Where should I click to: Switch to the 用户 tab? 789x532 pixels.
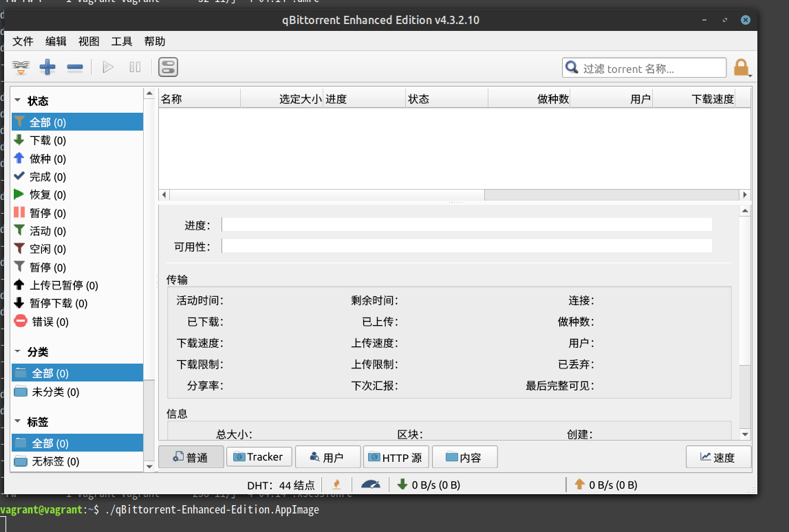pyautogui.click(x=328, y=457)
